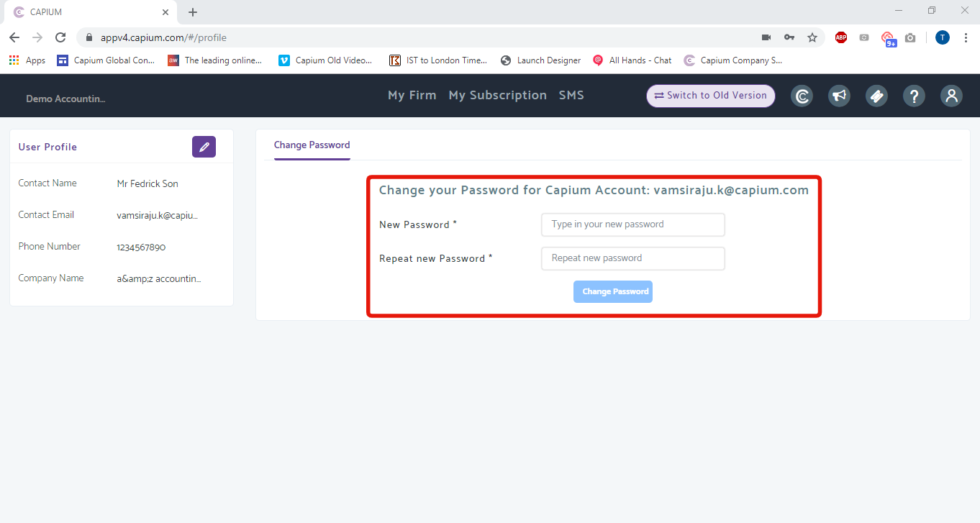Screen dimensions: 980x523
Task: Click the saved password key icon
Action: (789, 37)
